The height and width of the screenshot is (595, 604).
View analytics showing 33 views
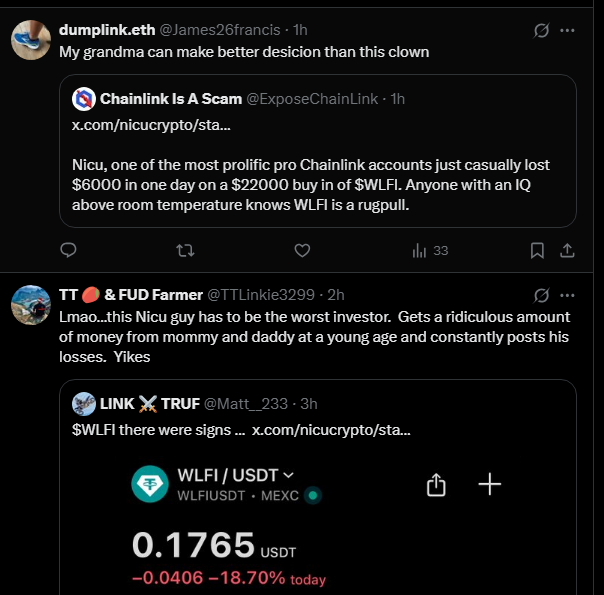coord(430,250)
